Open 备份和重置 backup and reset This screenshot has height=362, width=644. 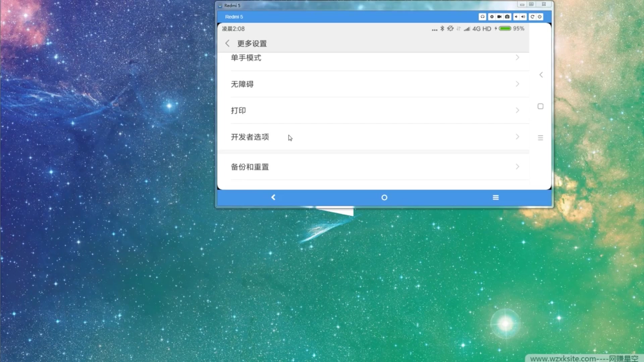[373, 167]
